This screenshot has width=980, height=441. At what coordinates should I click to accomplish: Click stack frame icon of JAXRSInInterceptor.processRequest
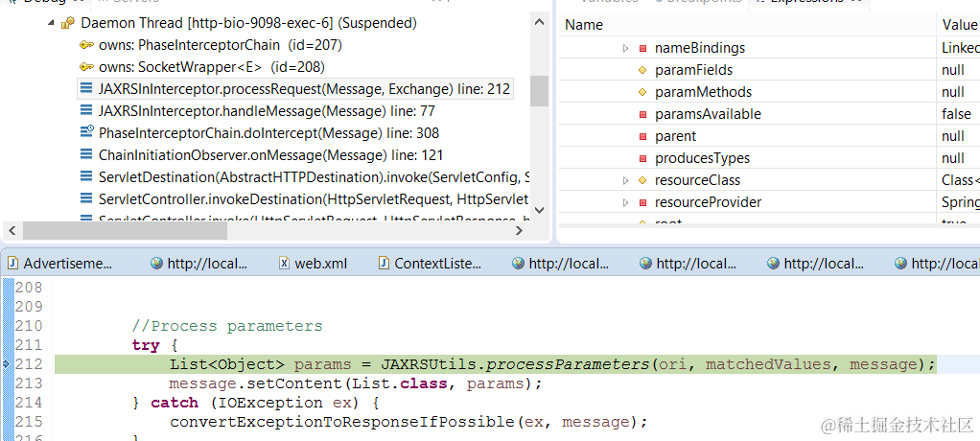coord(87,89)
